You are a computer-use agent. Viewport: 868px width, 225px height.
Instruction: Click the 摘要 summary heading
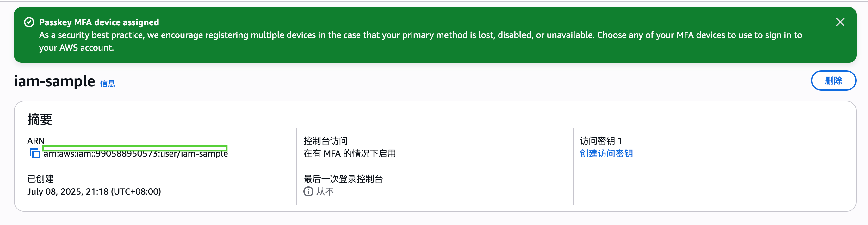pyautogui.click(x=40, y=119)
